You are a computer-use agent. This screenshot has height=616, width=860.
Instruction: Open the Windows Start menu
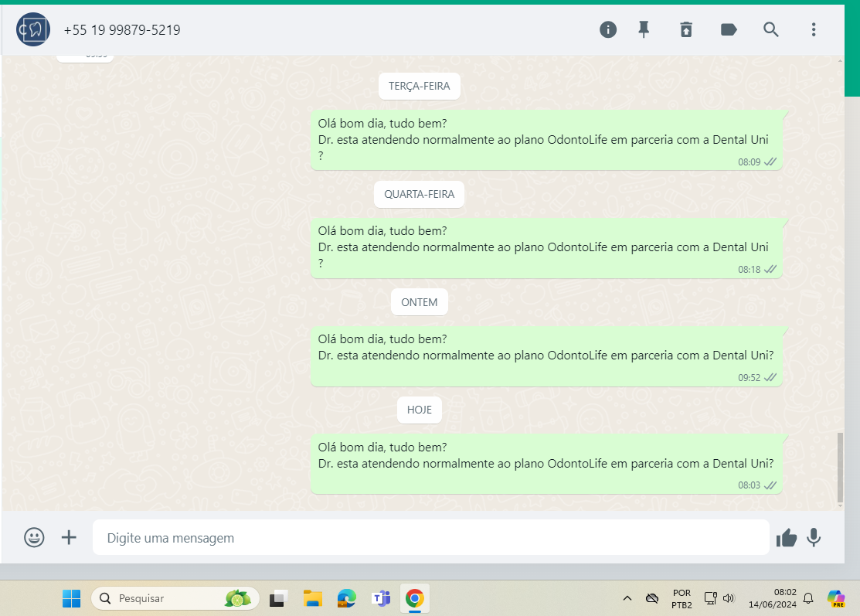pos(71,598)
